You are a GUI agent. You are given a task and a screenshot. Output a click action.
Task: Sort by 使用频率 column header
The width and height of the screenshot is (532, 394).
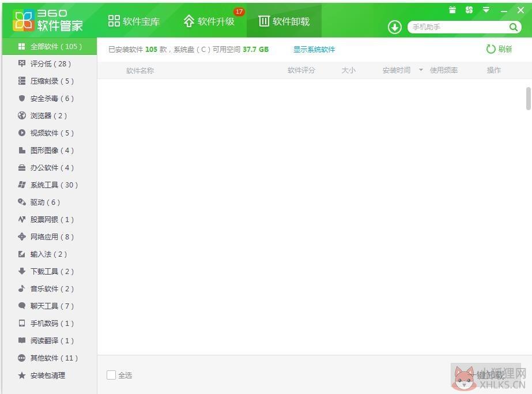click(x=444, y=70)
